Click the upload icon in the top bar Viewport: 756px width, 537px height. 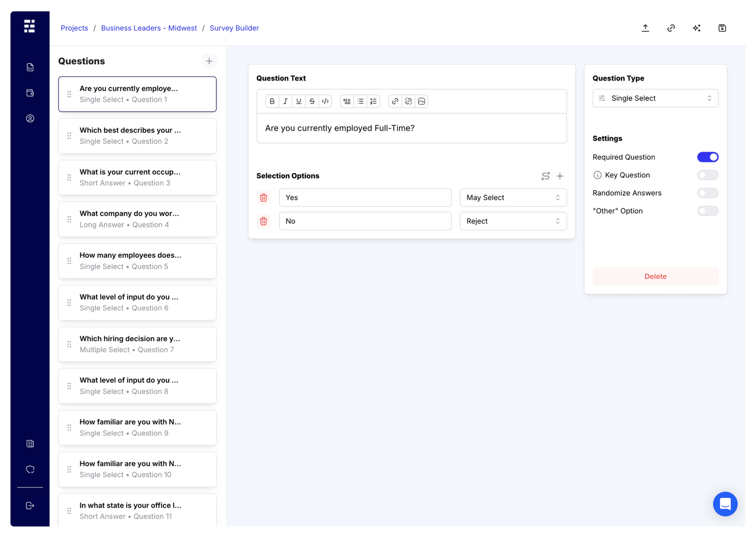point(645,28)
